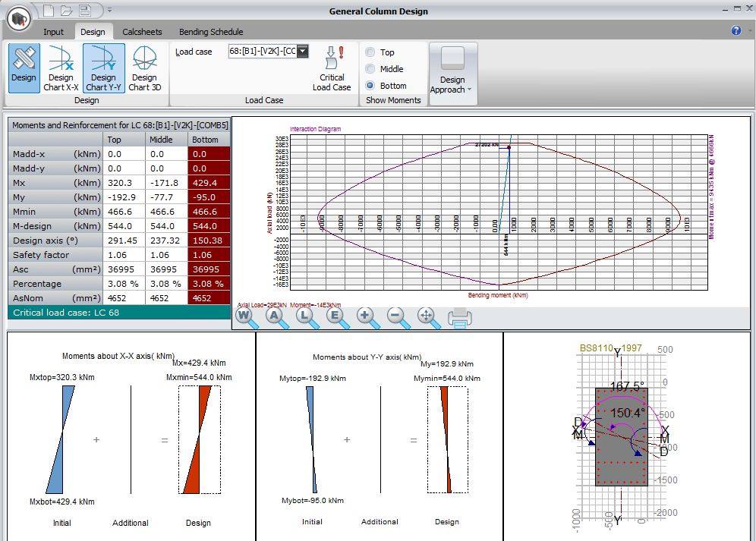The image size is (756, 541).
Task: Click Middle design axis value 237.32
Action: point(166,240)
